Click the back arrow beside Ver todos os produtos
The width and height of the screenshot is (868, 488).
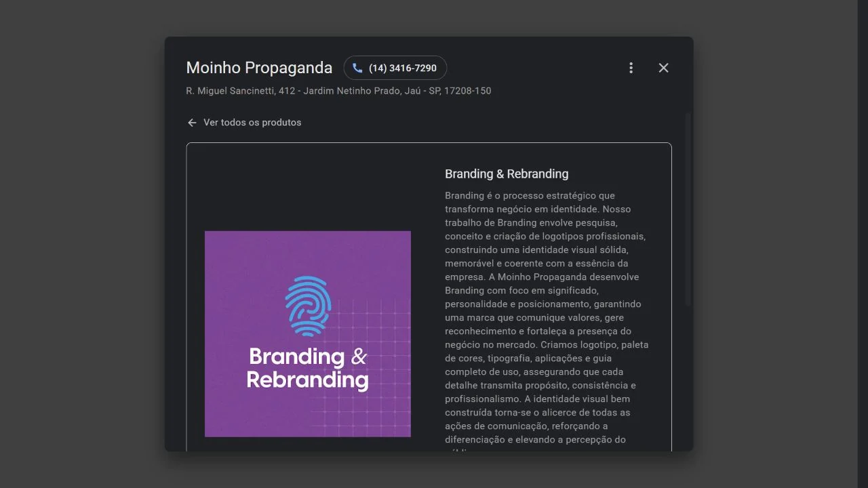point(192,123)
